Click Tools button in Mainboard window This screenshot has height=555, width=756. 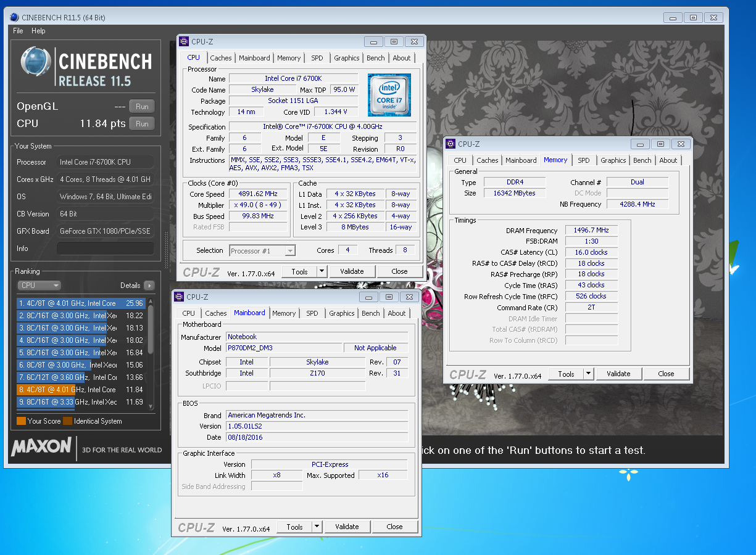click(294, 527)
